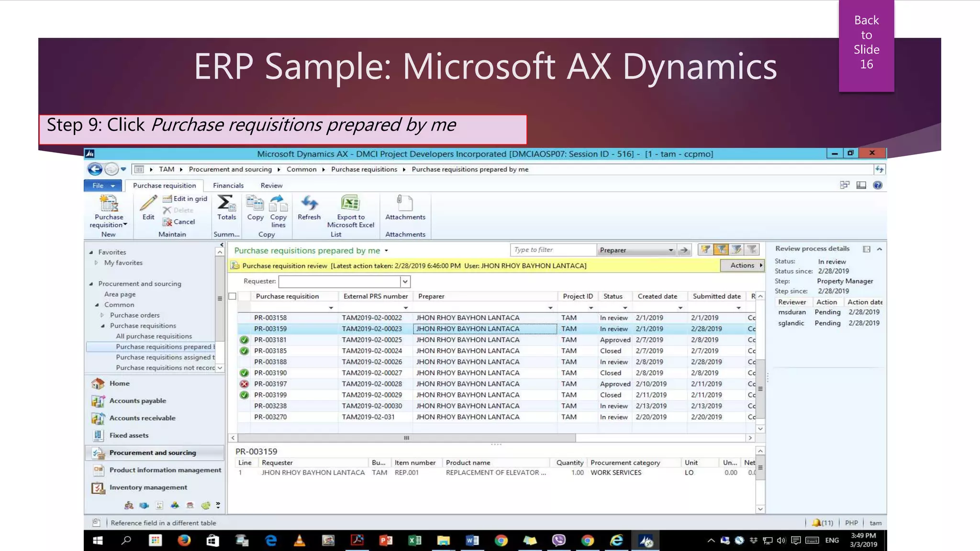This screenshot has height=551, width=980.
Task: Click the Type to filter field
Action: (553, 250)
